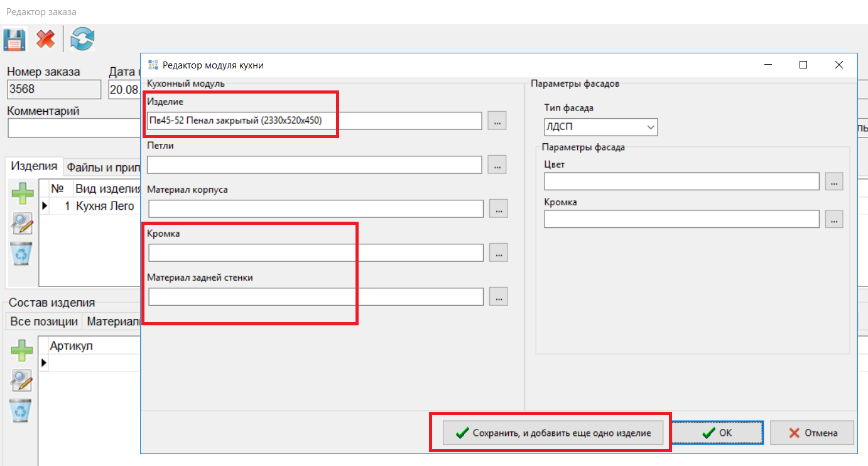
Task: Click recycle bin icon in Состав изделия
Action: (23, 410)
